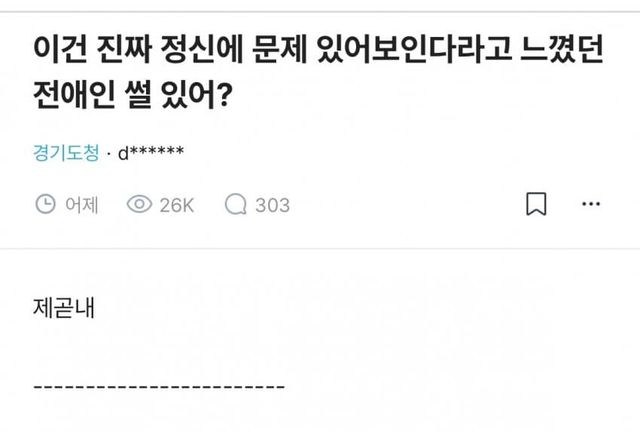Click the title line 전애인 썰 있어?

coord(137,98)
